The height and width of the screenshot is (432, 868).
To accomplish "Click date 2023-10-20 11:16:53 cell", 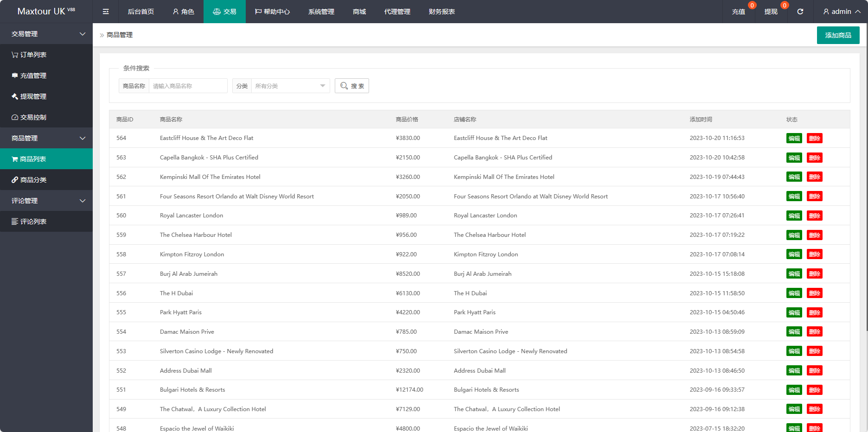I will (x=717, y=138).
